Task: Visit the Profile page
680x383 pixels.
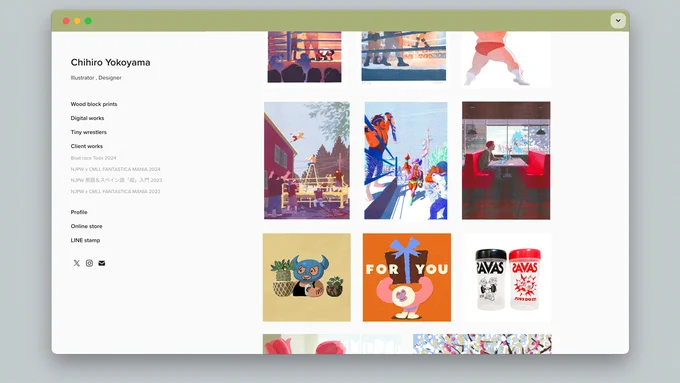Action: pos(79,212)
